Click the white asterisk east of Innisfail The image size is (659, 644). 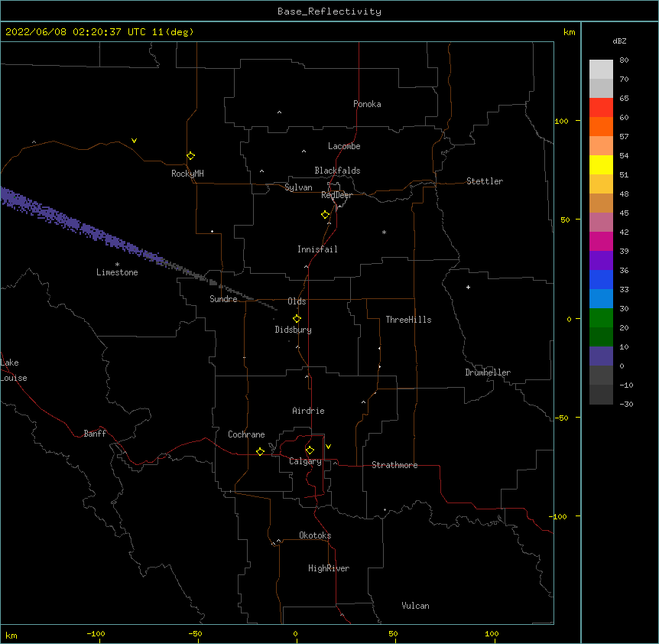384,232
